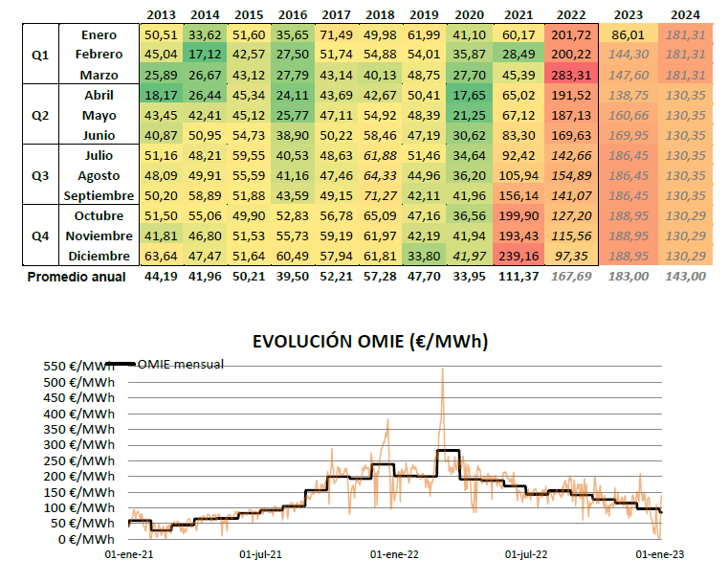This screenshot has height=583, width=728.
Task: Click annual average 143,00 for 2024
Action: 685,277
